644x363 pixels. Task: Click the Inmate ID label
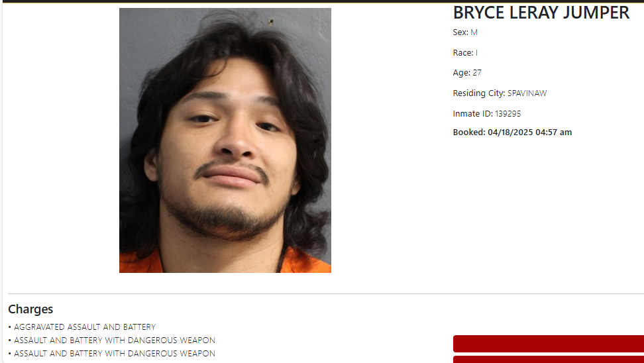473,114
